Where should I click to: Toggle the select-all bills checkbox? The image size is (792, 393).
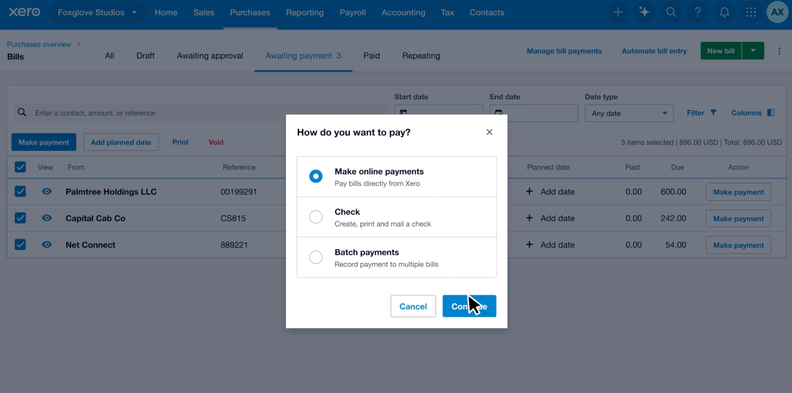point(20,167)
